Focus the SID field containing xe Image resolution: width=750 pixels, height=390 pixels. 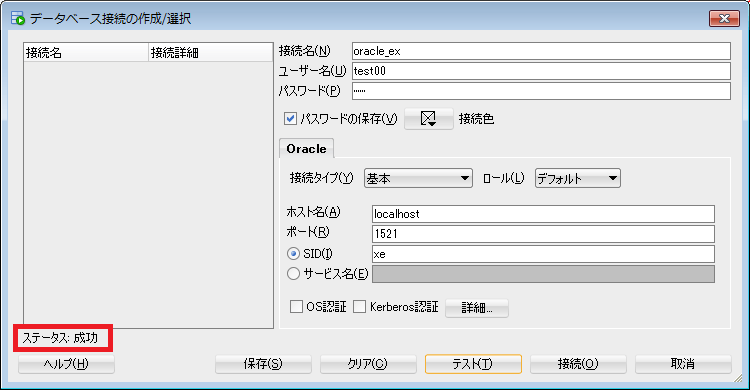click(543, 254)
